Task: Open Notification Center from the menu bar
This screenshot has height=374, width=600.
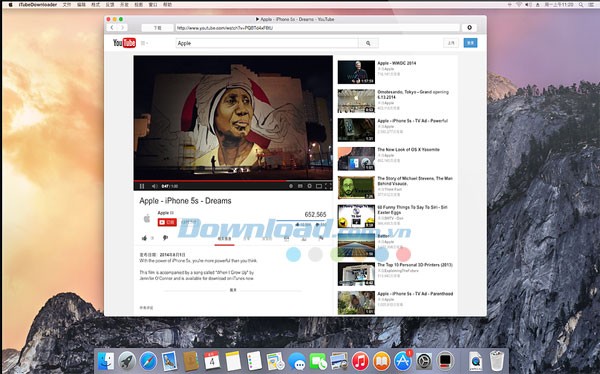Action: pos(592,5)
